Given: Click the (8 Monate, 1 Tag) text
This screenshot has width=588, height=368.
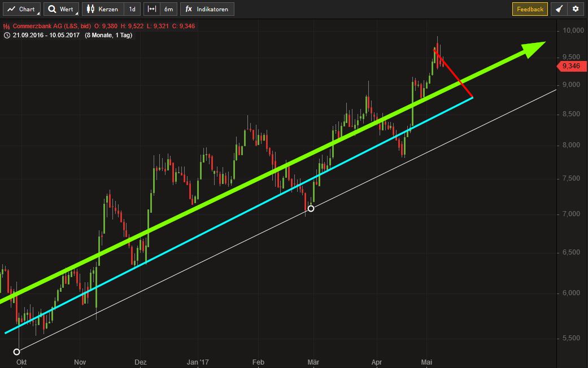Looking at the screenshot, I should [x=108, y=35].
